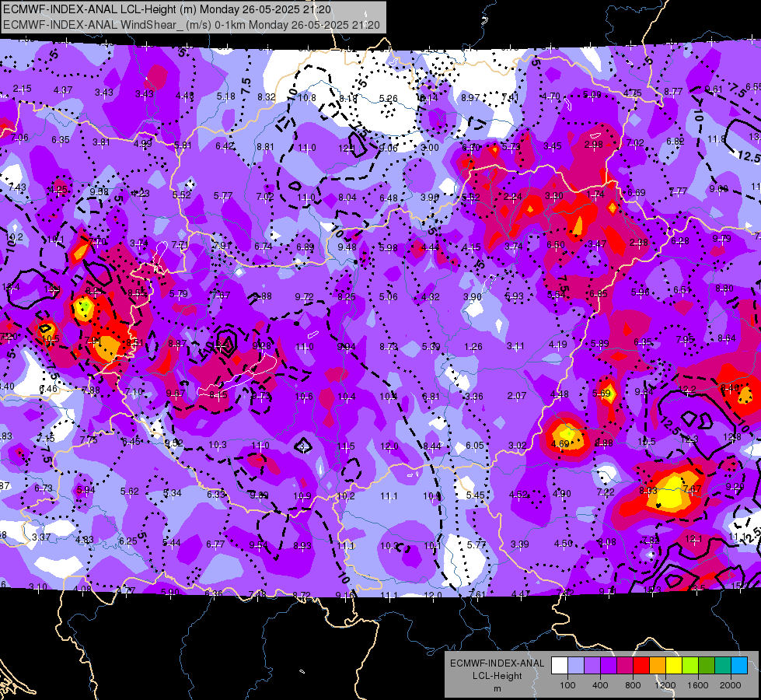The height and width of the screenshot is (700, 761).
Task: Click the wind shear value 7.43
Action: (17, 187)
